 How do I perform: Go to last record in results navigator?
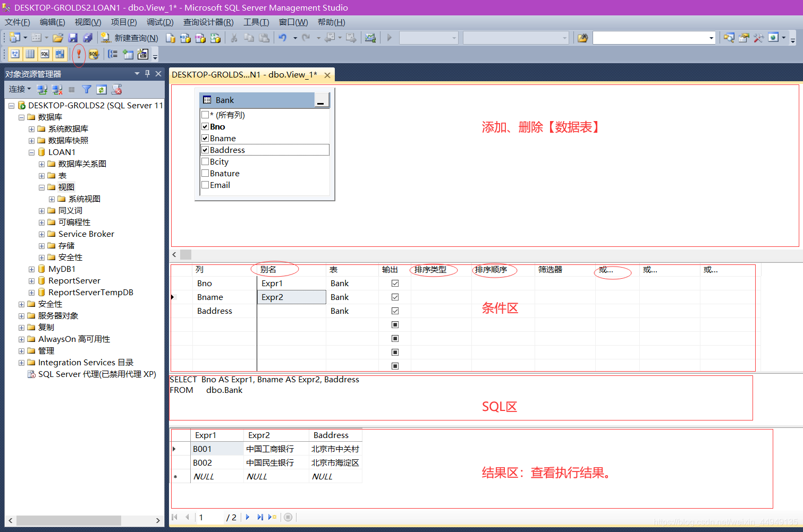[260, 517]
